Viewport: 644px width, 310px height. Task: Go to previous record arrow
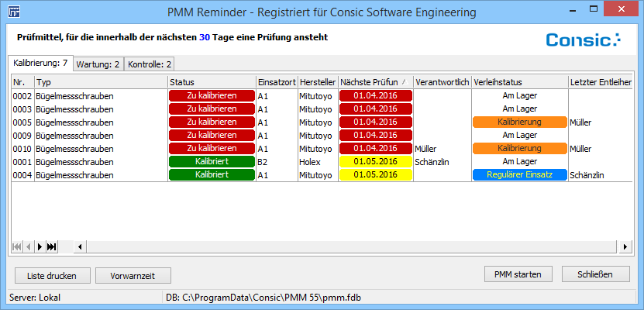coord(29,246)
